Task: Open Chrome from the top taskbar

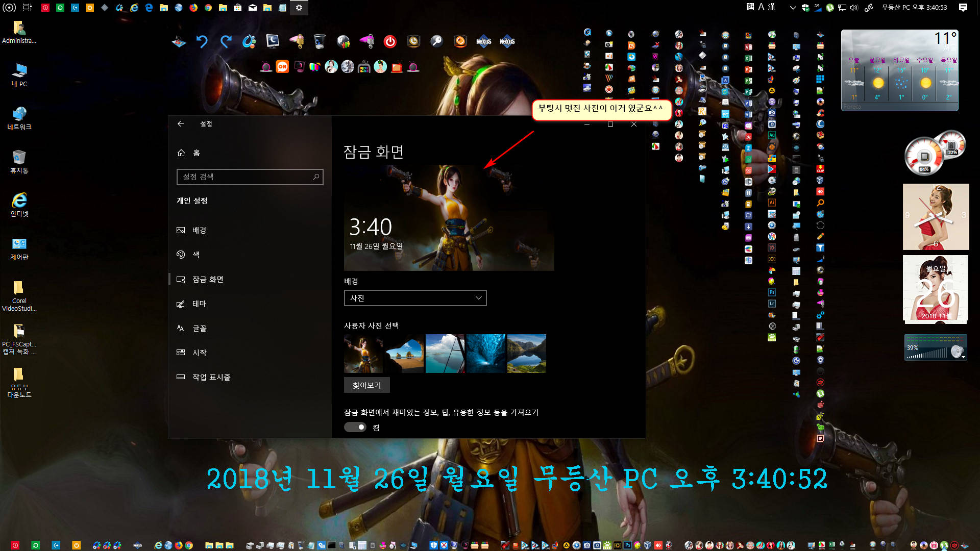Action: pyautogui.click(x=208, y=8)
